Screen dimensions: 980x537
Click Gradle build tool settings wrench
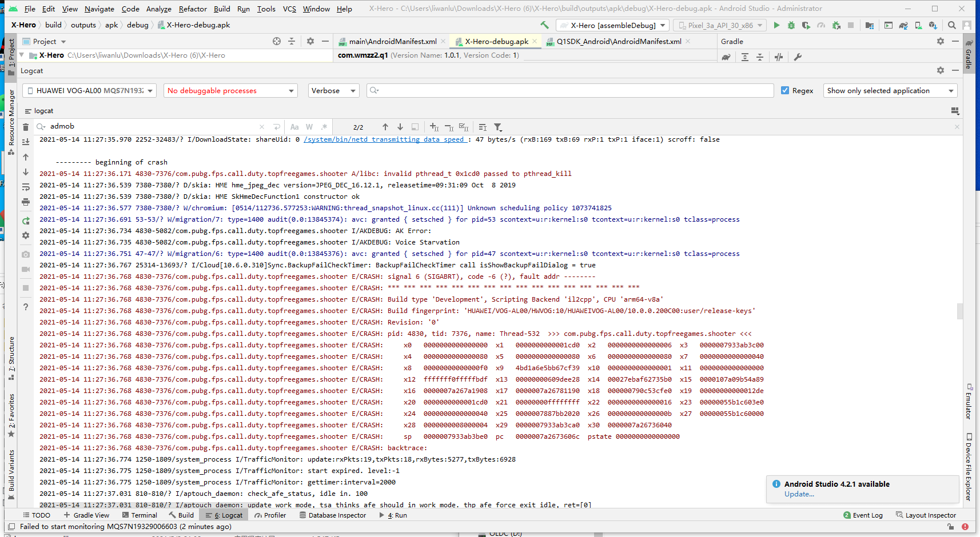pos(798,57)
